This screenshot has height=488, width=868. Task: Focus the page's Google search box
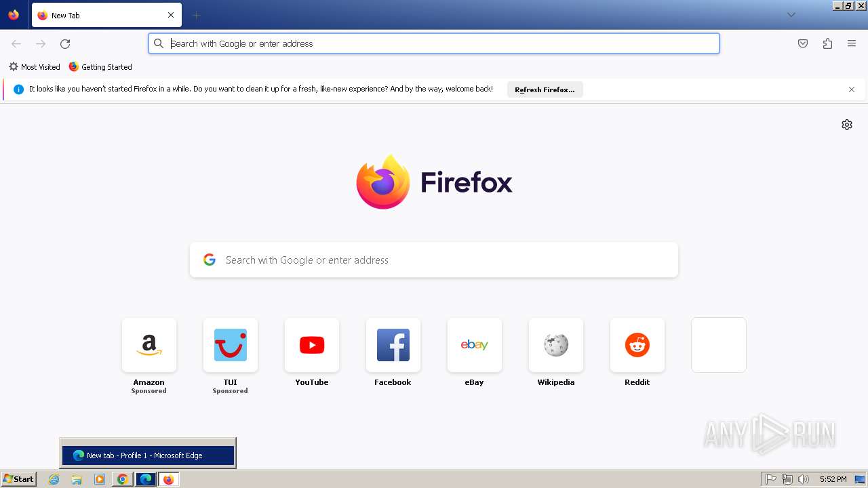click(x=434, y=260)
